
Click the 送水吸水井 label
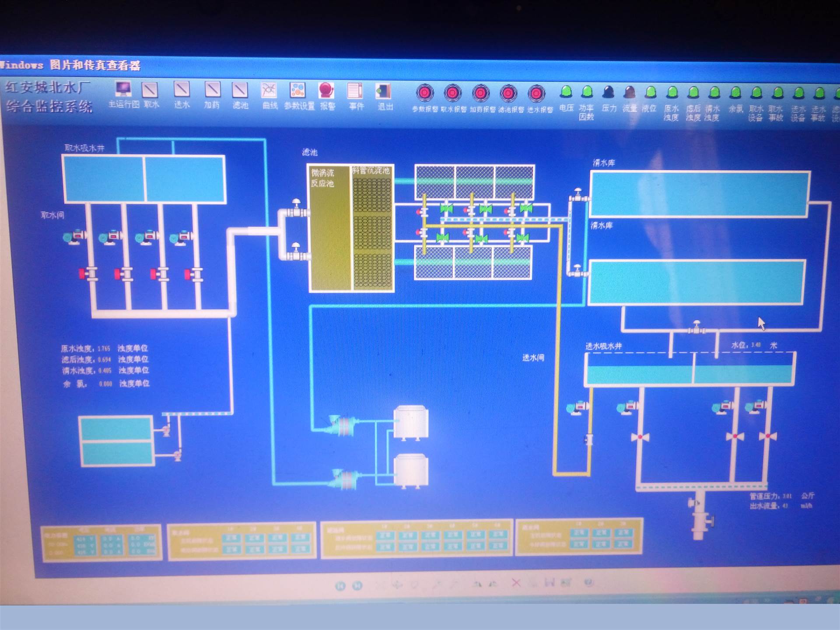point(603,346)
